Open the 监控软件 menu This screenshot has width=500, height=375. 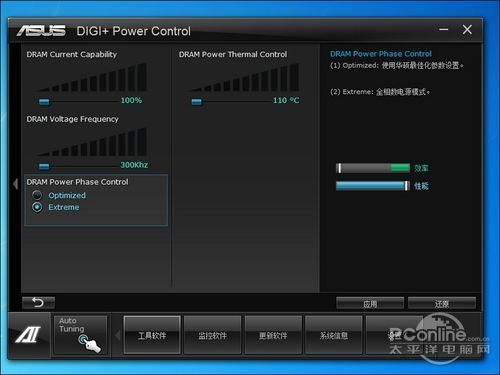(x=212, y=335)
